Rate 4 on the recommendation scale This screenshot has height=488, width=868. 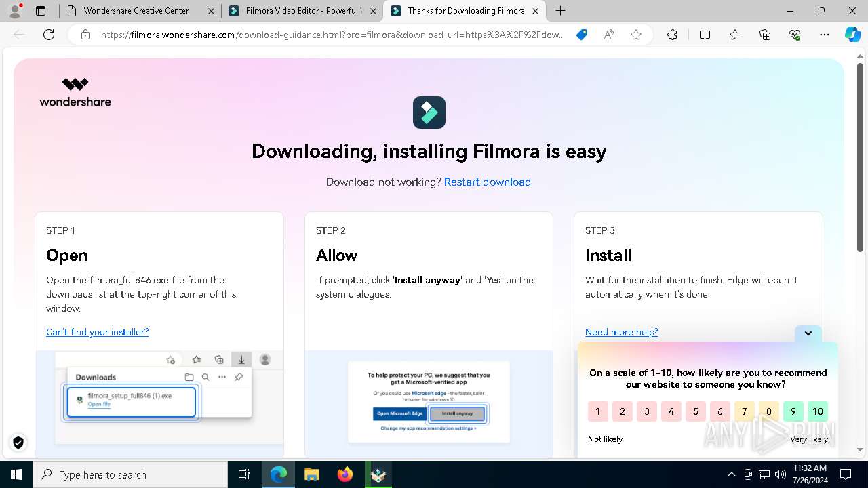click(671, 411)
